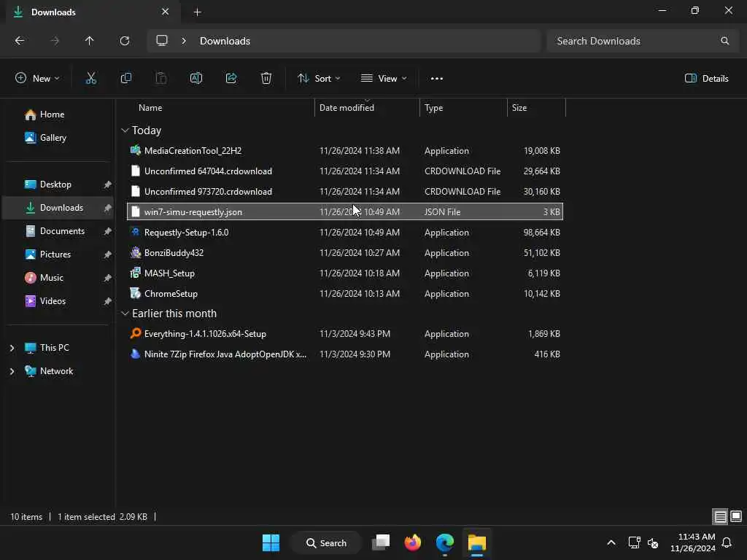Viewport: 747px width, 560px height.
Task: Click the Ninite installer file icon
Action: click(x=135, y=354)
